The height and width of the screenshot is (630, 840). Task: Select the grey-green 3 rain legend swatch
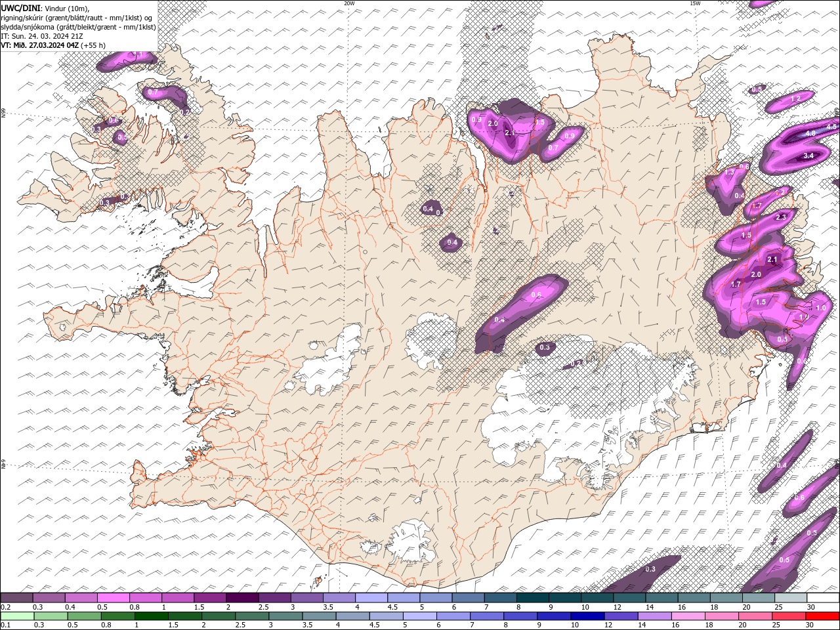[286, 616]
